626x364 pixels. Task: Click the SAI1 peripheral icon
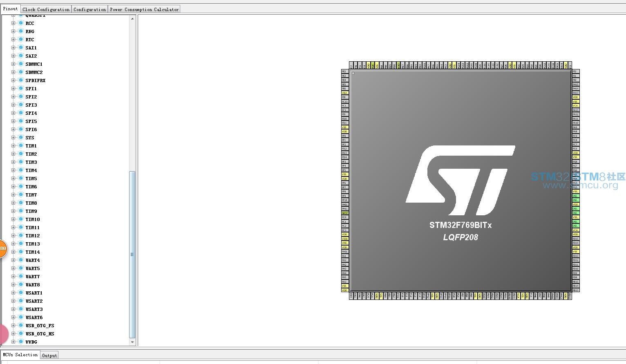(21, 48)
